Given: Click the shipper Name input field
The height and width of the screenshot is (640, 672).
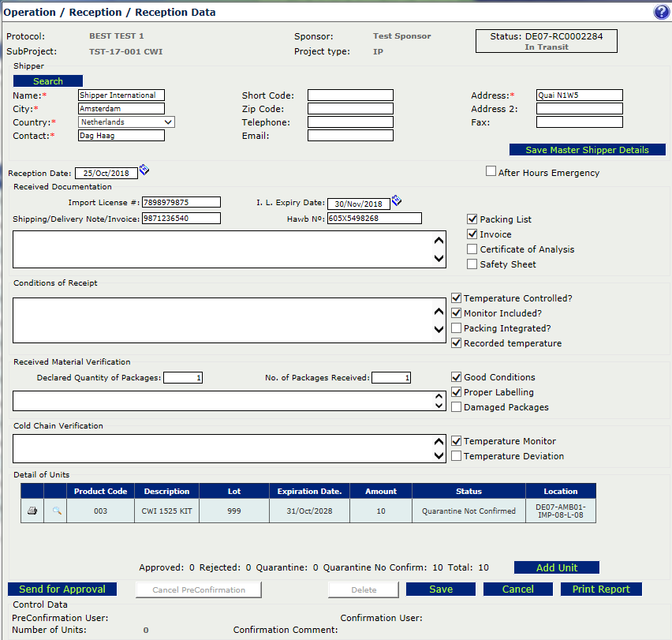Looking at the screenshot, I should point(121,95).
